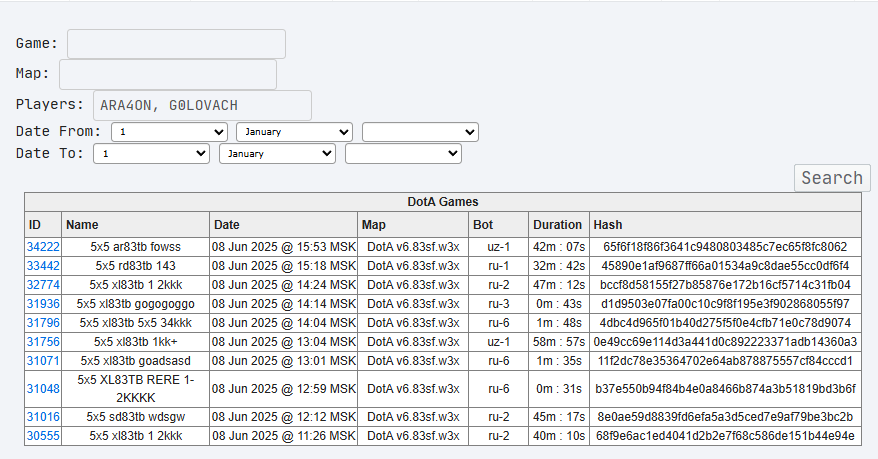Open game ID 30555 link
The width and height of the screenshot is (878, 459).
click(x=43, y=436)
